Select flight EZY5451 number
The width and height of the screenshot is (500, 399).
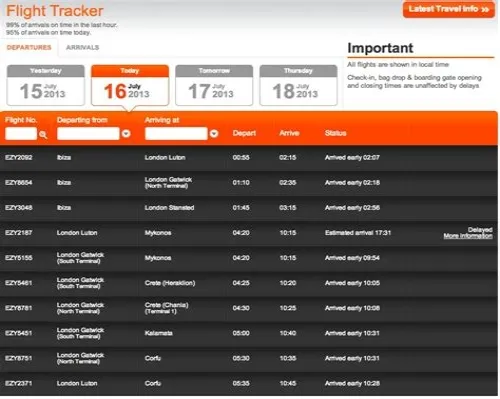coord(19,333)
